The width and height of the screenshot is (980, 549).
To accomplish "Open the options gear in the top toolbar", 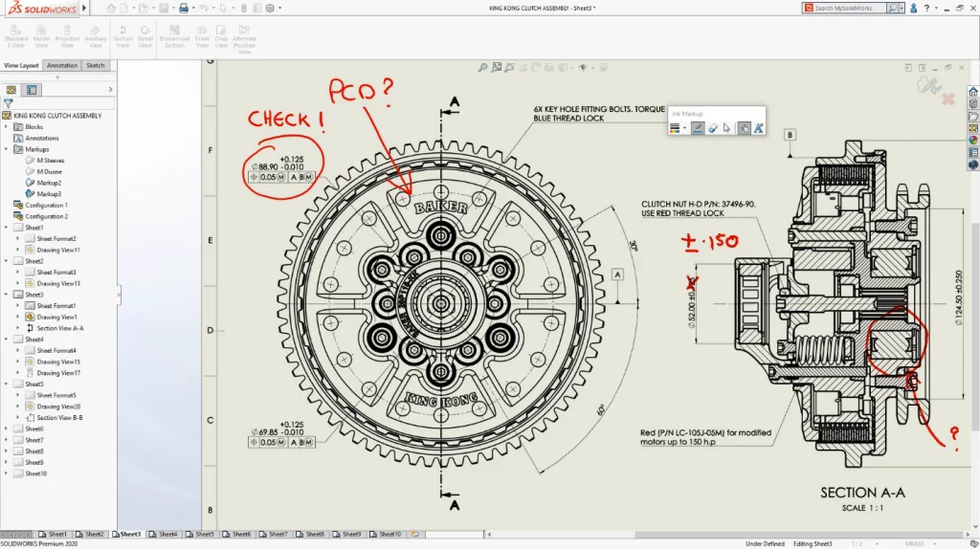I will point(269,8).
